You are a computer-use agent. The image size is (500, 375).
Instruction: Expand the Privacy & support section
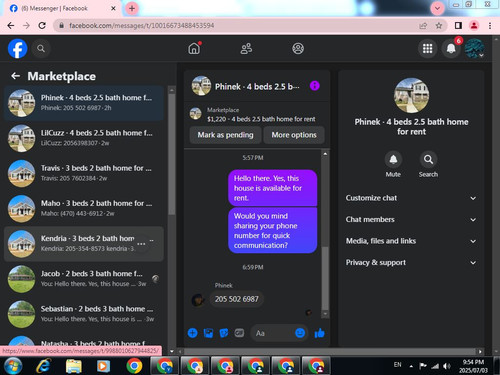click(411, 263)
